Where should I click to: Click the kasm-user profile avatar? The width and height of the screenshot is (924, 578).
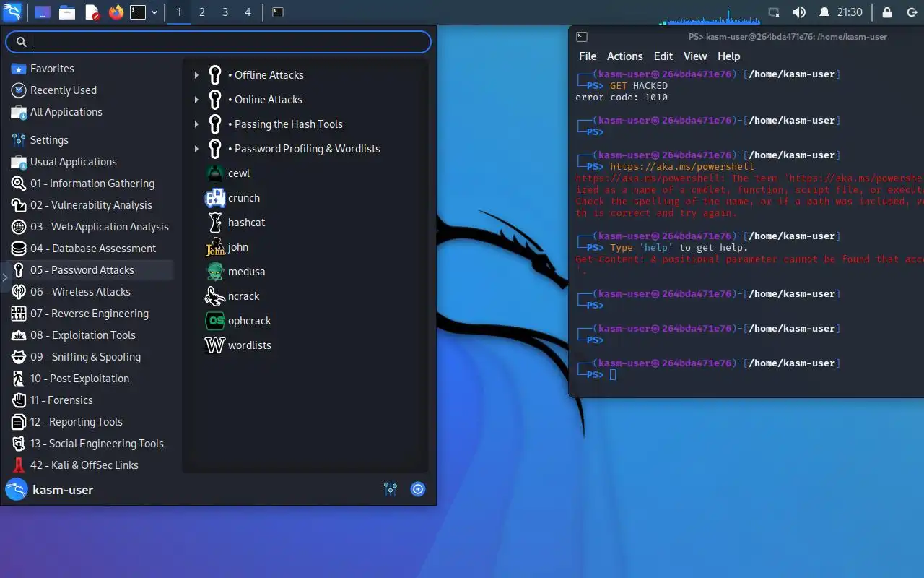16,490
